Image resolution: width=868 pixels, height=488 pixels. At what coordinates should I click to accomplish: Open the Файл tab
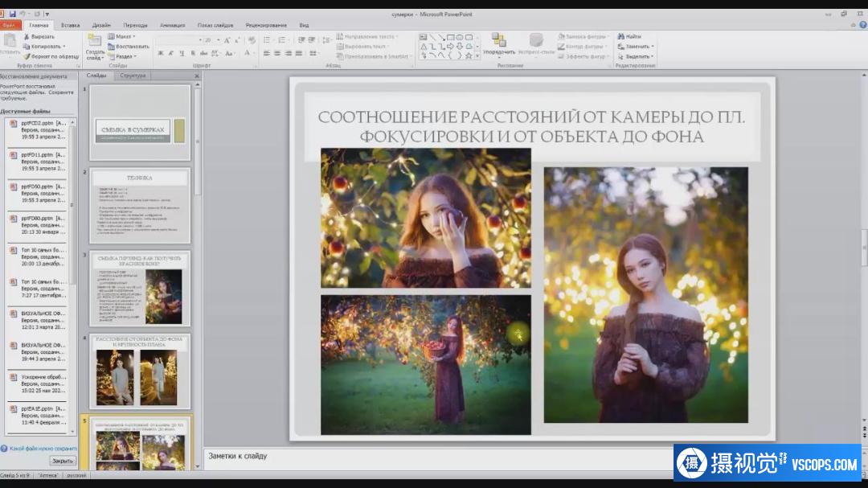(10, 25)
